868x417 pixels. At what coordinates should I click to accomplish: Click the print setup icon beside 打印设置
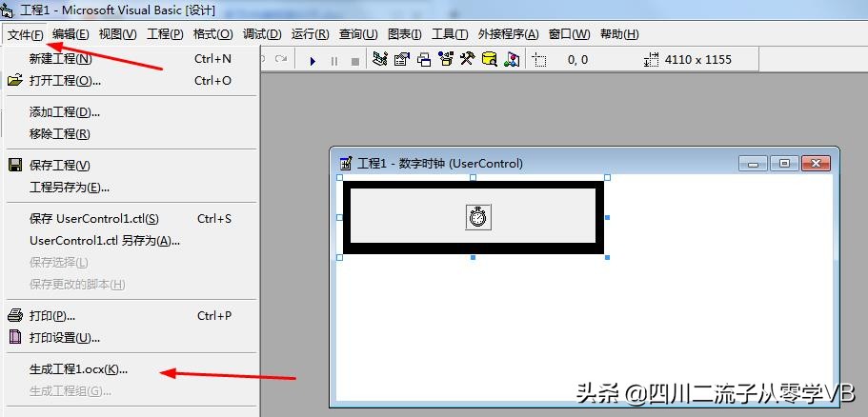tap(15, 337)
